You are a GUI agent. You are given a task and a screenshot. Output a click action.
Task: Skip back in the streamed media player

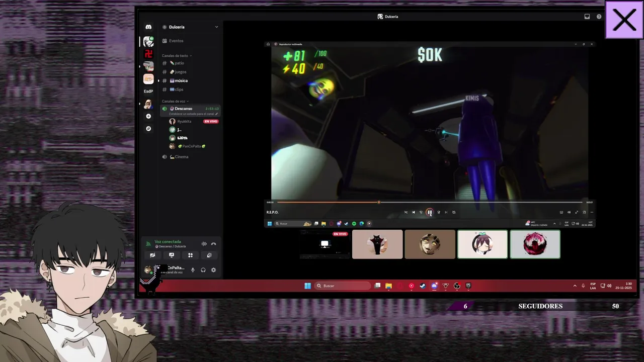[421, 212]
